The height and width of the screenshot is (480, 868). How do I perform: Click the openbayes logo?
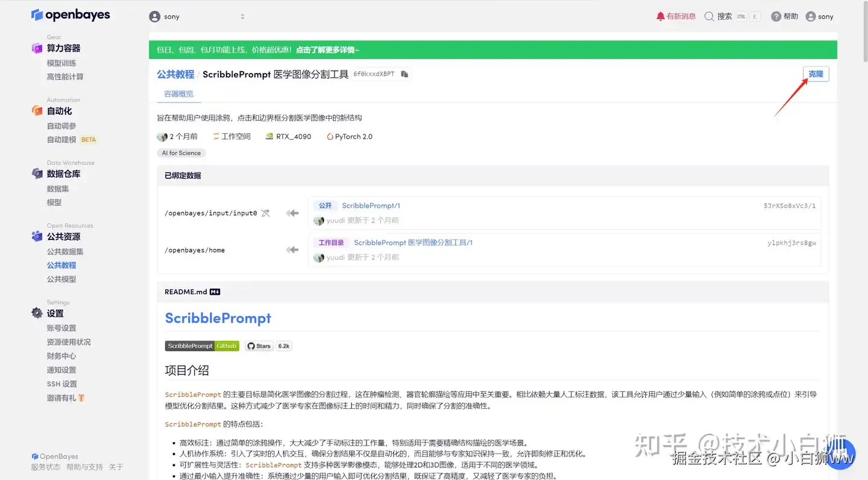tap(71, 15)
